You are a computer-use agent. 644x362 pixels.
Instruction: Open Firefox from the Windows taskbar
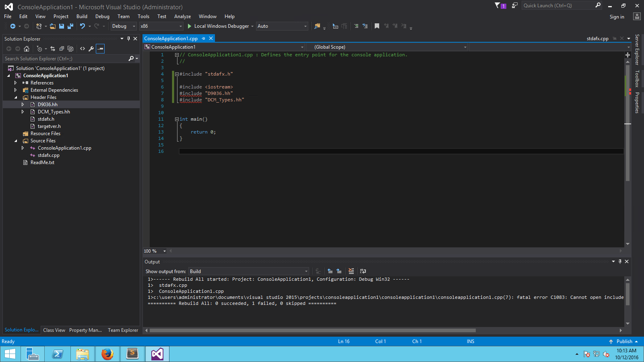(107, 354)
